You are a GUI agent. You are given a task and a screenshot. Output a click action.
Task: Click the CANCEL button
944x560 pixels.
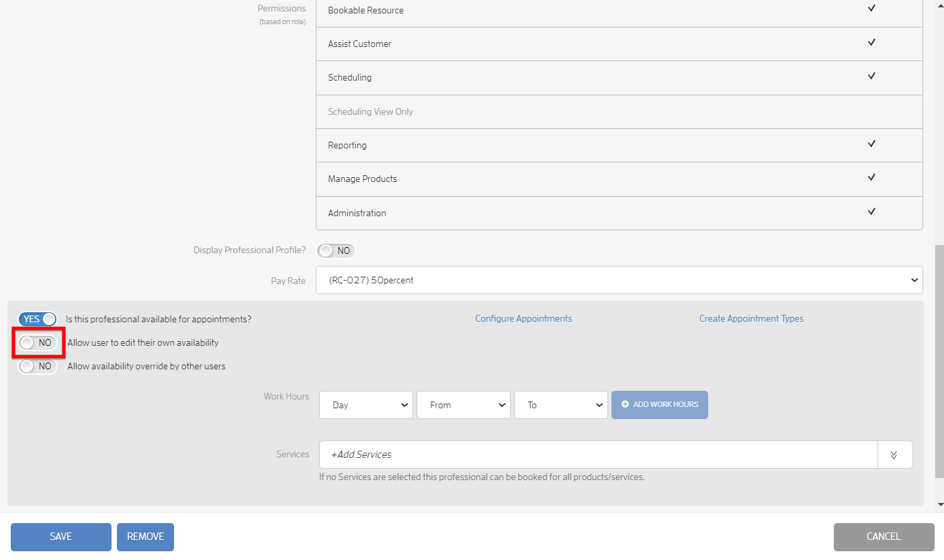click(x=884, y=536)
